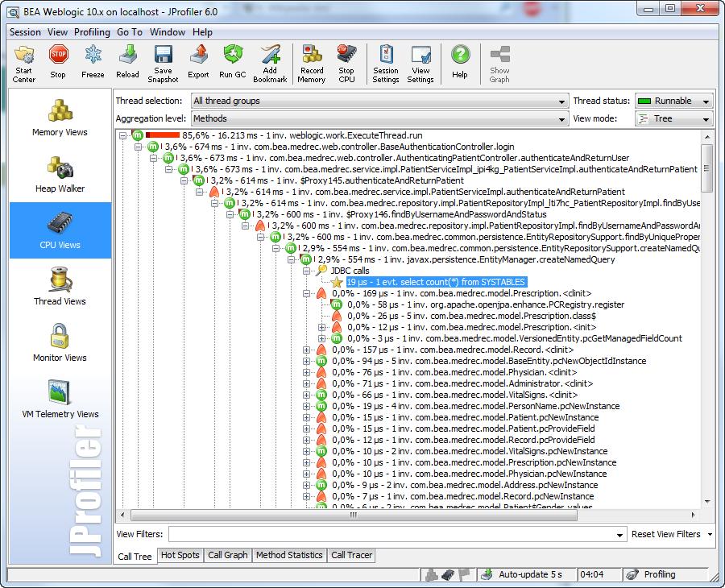Open Thread Views

60,287
